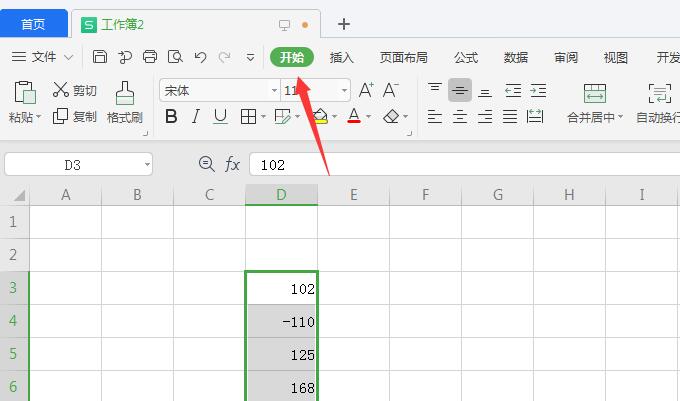This screenshot has width=680, height=401.
Task: Click the fx insert function icon
Action: coord(232,165)
